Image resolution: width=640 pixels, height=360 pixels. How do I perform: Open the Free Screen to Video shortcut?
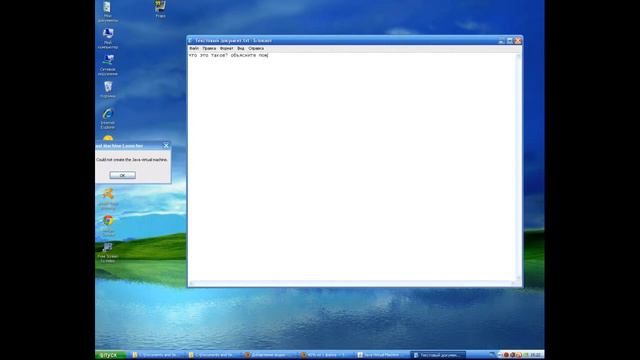pyautogui.click(x=108, y=253)
